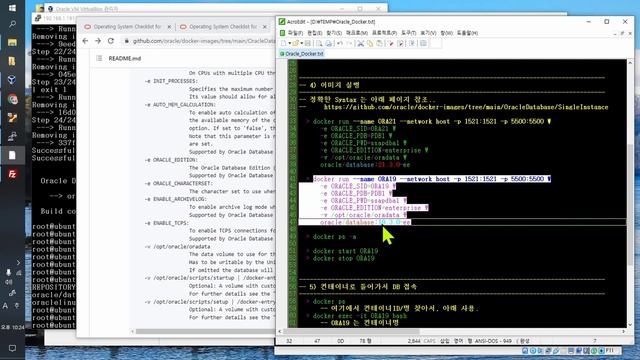Open the 보기(V) View menu in AcroEdit
Screen dimensions: 640x360
(x=428, y=33)
